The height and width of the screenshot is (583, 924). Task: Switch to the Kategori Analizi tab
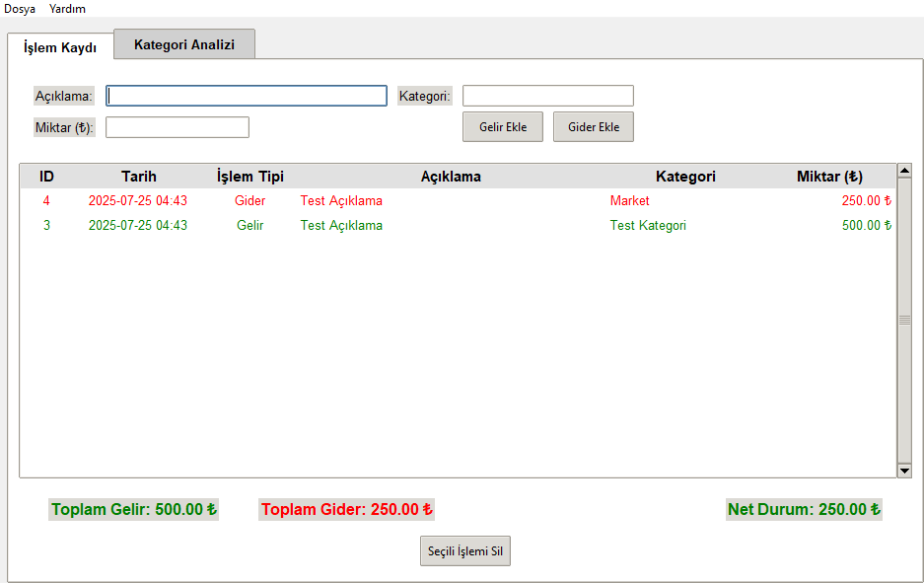point(184,44)
